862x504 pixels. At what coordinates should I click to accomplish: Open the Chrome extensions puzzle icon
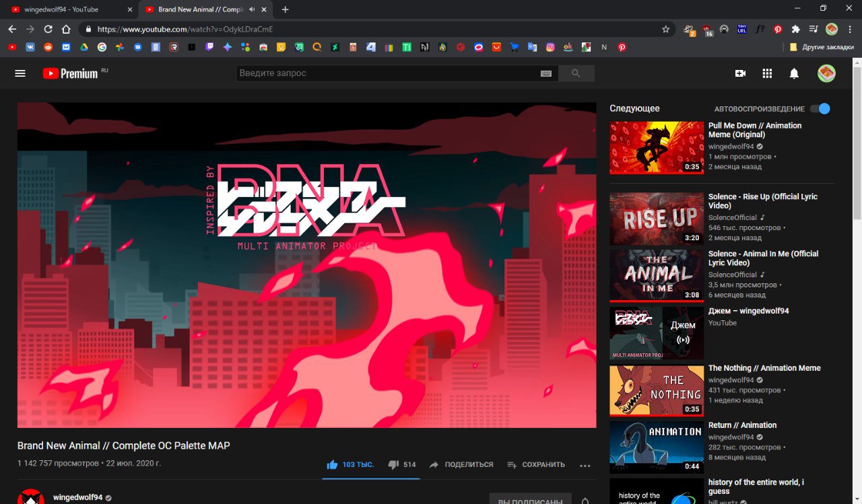tap(795, 29)
